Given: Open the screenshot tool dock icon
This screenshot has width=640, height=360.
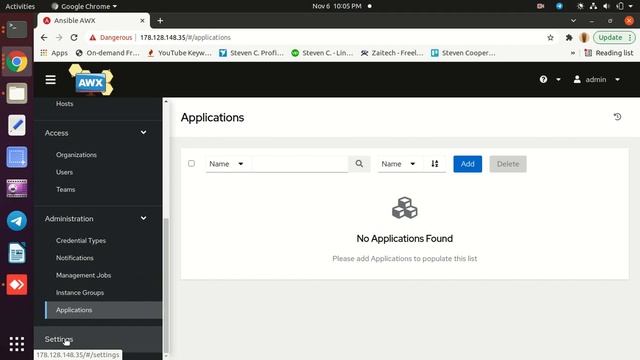Looking at the screenshot, I should click(x=17, y=157).
